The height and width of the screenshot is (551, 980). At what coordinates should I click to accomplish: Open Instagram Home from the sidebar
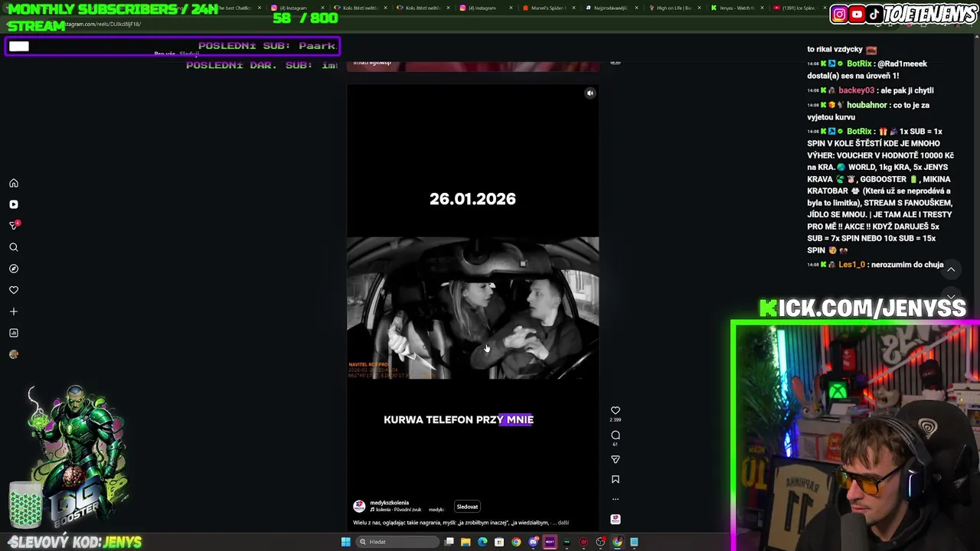pos(14,183)
